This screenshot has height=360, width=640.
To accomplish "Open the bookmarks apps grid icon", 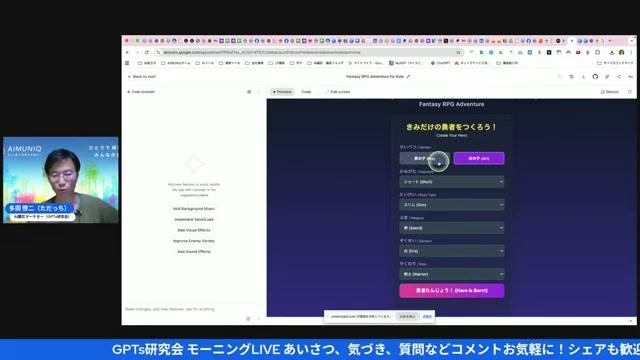I will (127, 63).
